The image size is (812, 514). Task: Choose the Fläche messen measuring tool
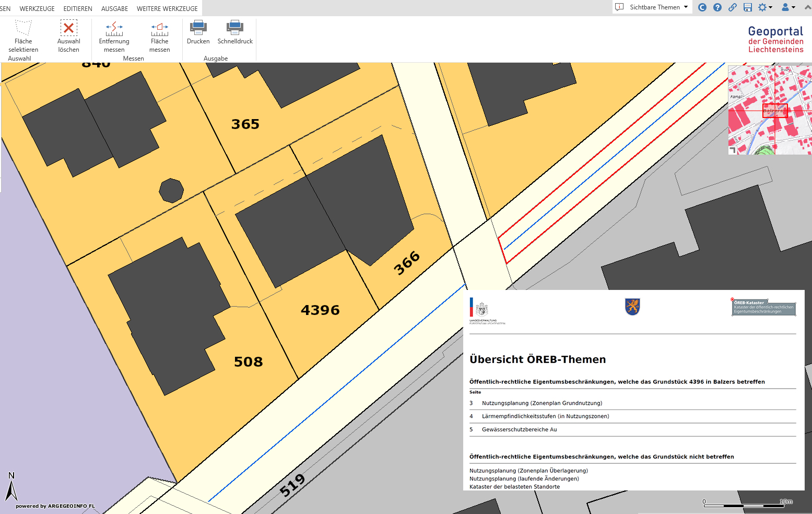[159, 36]
